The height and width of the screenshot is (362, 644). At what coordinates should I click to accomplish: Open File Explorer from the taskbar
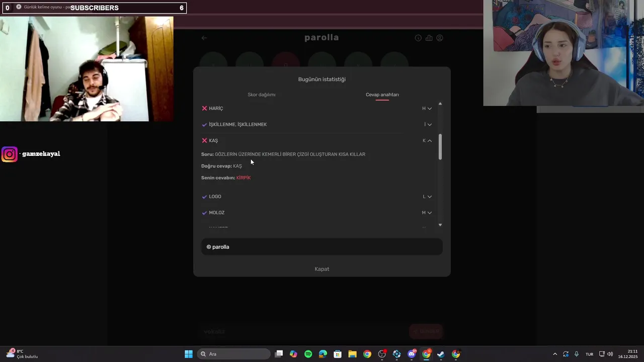click(352, 354)
